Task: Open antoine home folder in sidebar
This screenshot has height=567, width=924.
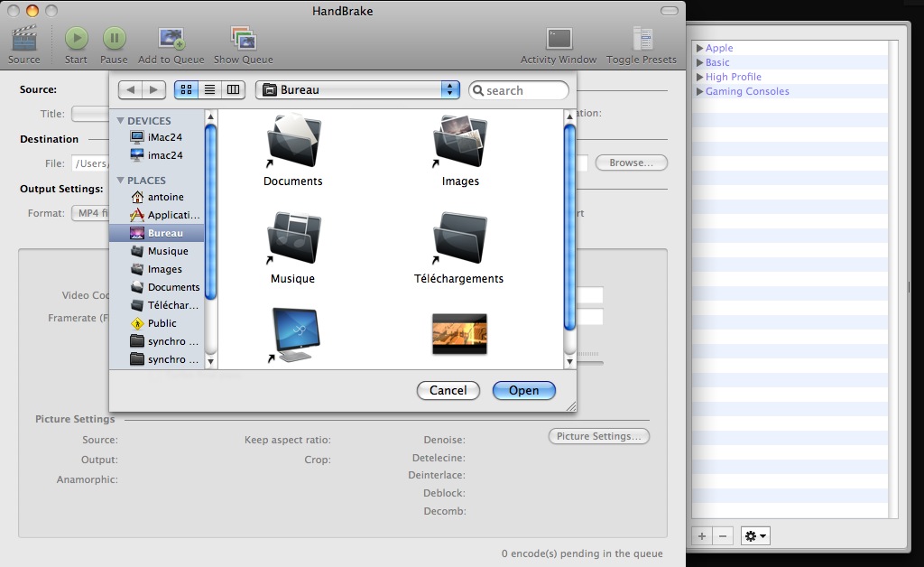Action: 157,197
